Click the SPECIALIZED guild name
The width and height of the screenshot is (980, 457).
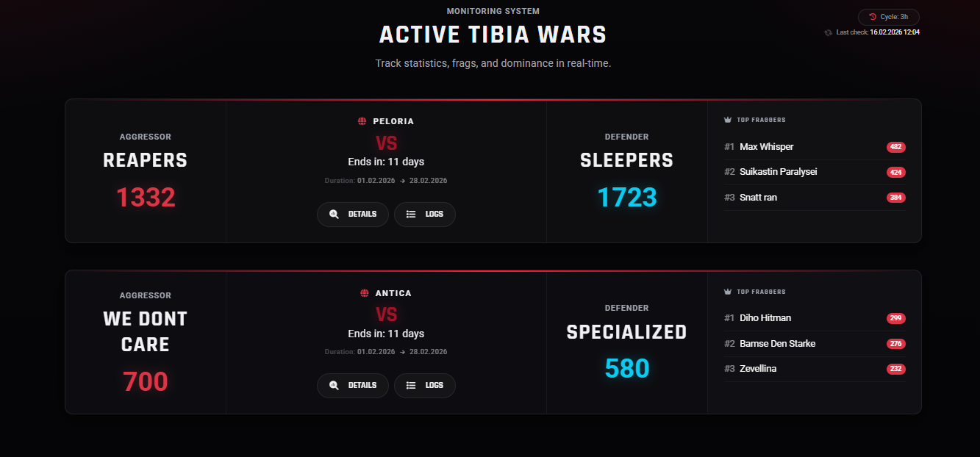tap(626, 332)
